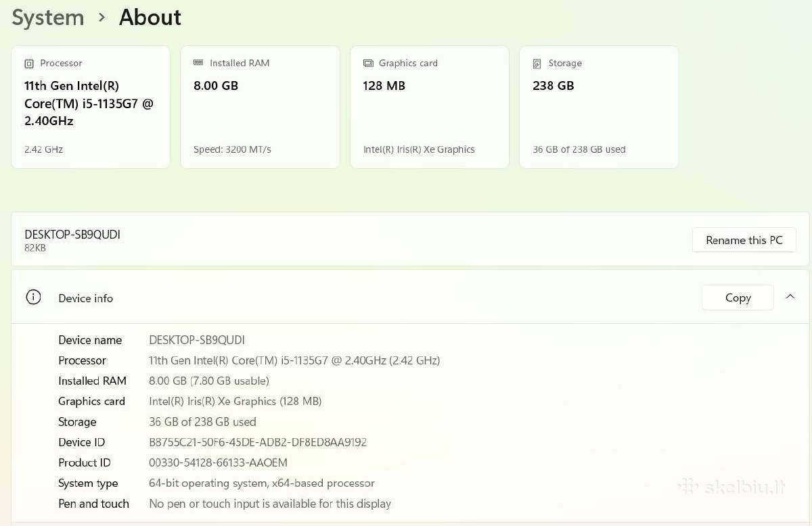Click the Graphics card row label in Device info
This screenshot has width=812, height=526.
[91, 401]
